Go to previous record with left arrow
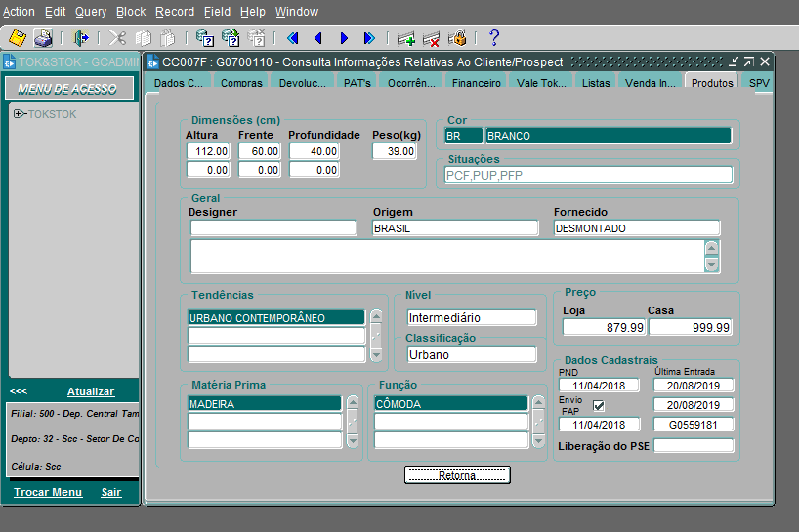The width and height of the screenshot is (799, 532). (x=318, y=38)
